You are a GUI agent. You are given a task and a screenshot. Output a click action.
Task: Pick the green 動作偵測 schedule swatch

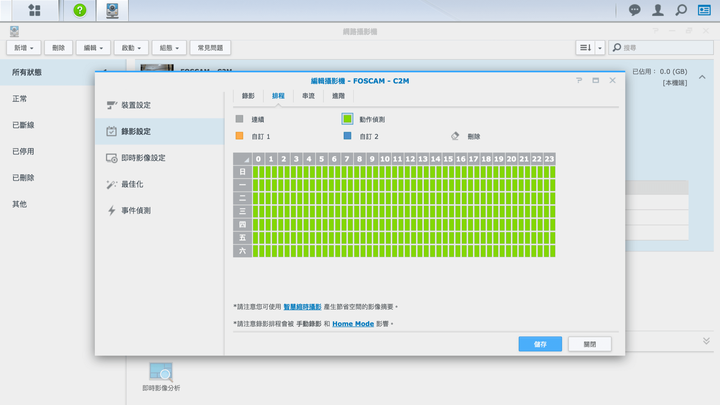pos(347,119)
